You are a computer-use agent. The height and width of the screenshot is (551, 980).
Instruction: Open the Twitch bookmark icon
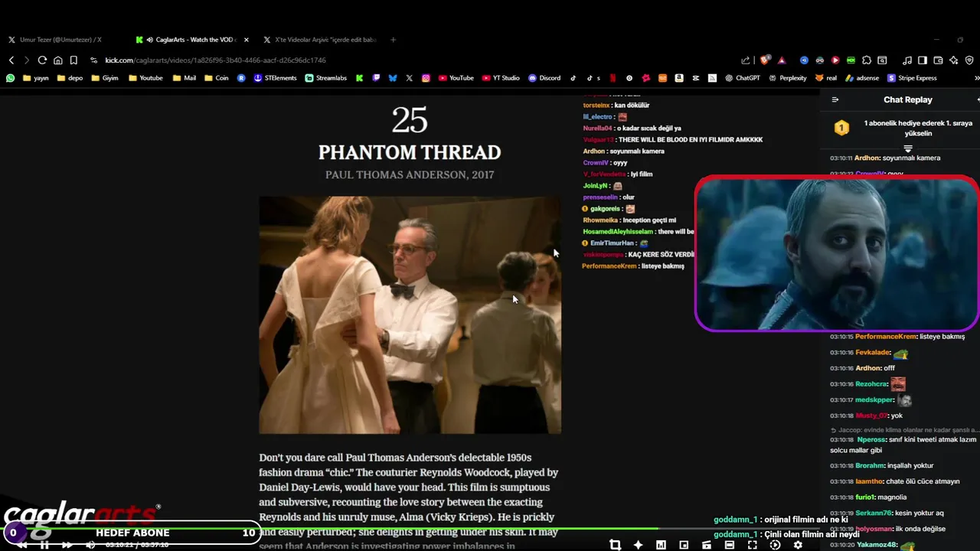pyautogui.click(x=376, y=78)
